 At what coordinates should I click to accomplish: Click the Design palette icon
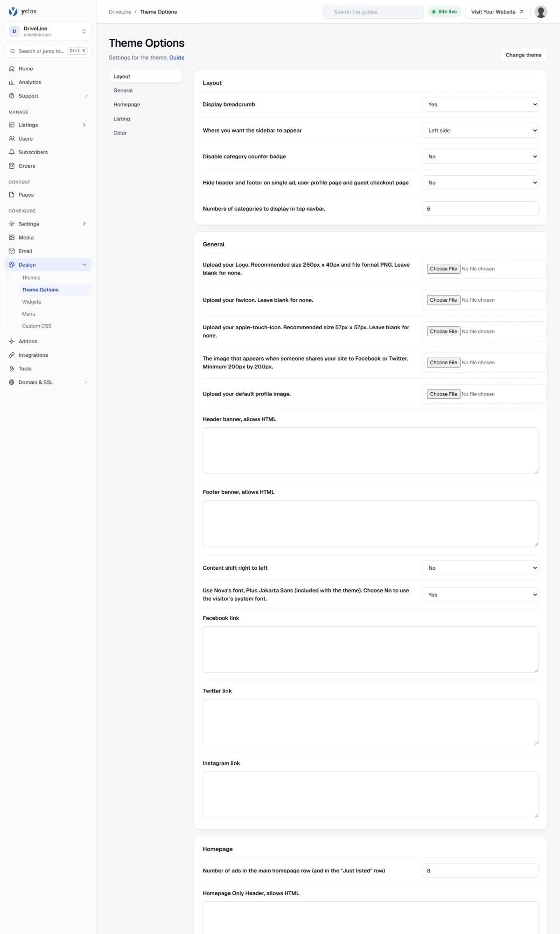[12, 265]
